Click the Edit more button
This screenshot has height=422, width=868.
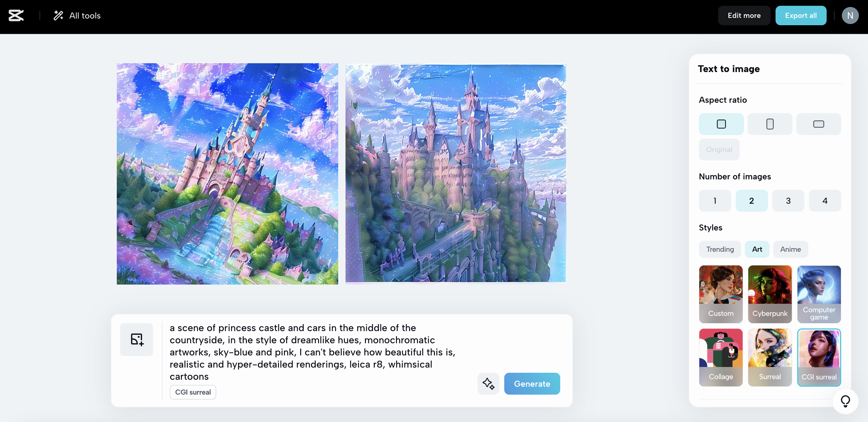click(x=744, y=16)
